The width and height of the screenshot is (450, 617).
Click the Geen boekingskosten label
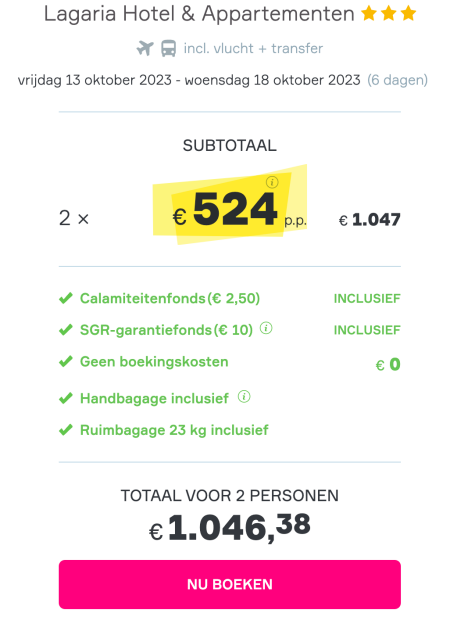[x=154, y=362]
